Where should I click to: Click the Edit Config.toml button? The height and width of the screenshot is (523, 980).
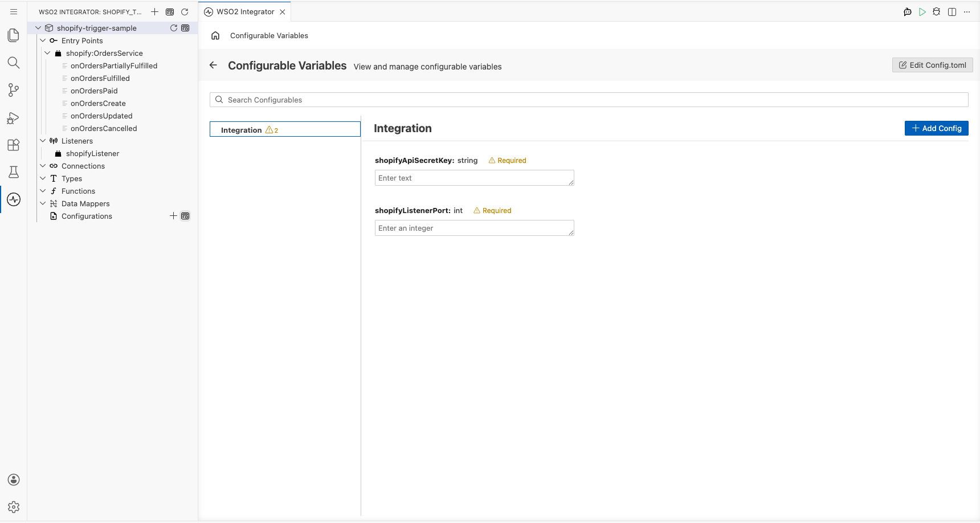pos(932,65)
